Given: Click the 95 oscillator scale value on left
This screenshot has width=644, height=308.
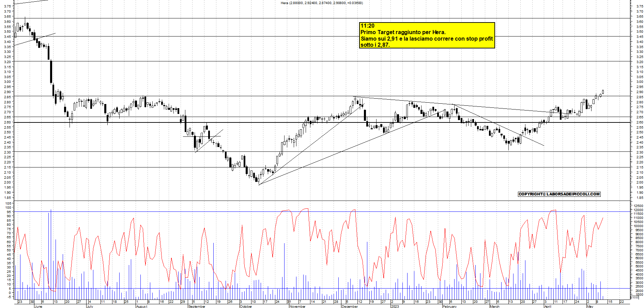Looking at the screenshot, I should click(9, 212).
